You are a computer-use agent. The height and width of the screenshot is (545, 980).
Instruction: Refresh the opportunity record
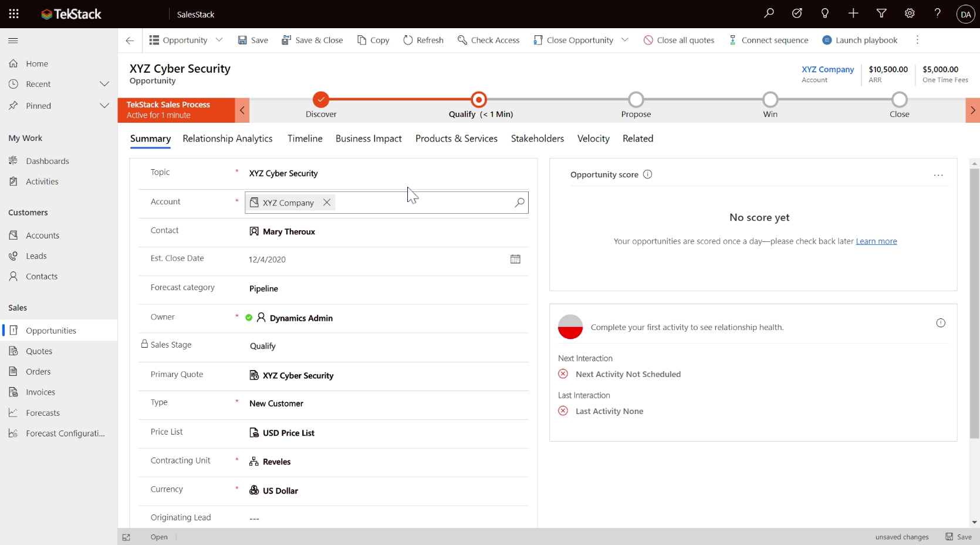click(423, 40)
